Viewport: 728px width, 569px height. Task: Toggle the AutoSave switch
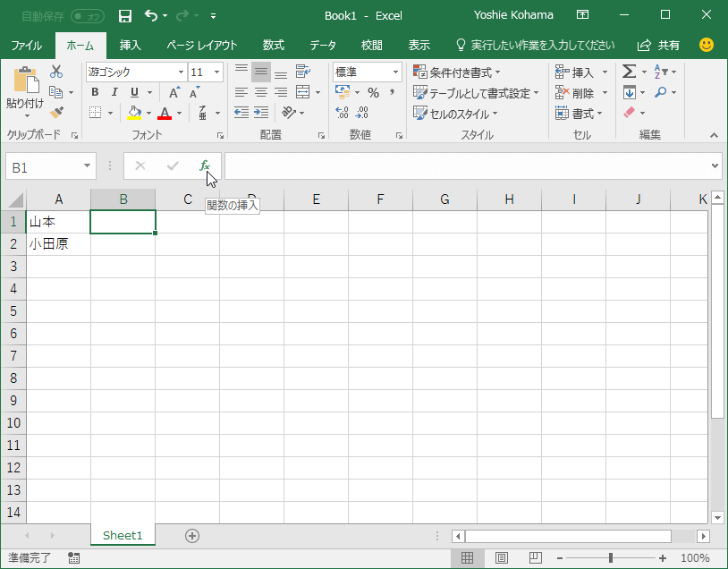[89, 16]
